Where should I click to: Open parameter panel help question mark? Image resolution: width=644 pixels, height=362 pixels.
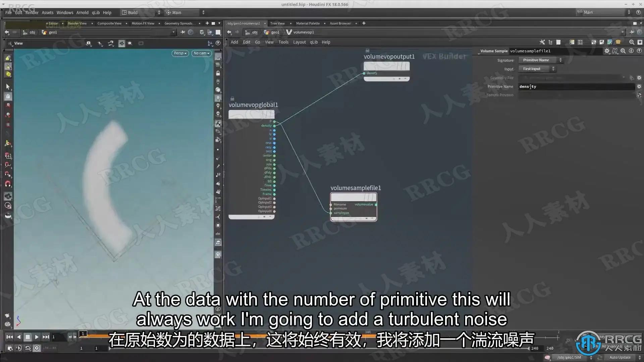pyautogui.click(x=639, y=51)
